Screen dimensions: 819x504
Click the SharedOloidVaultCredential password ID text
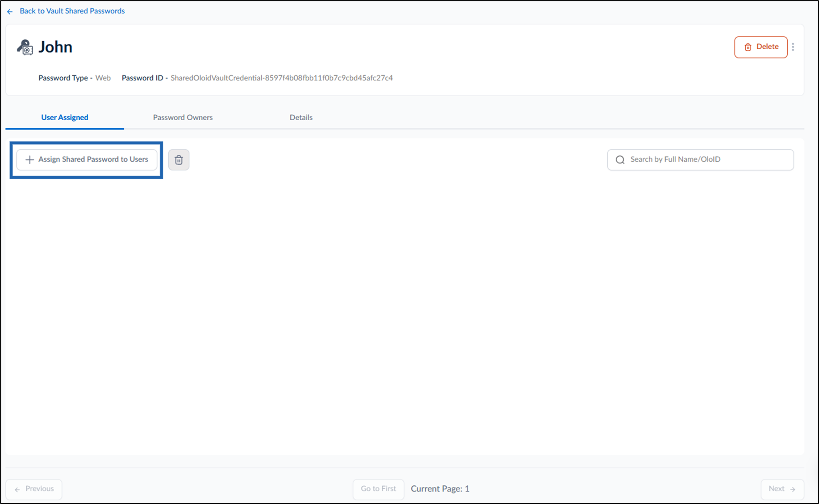(282, 78)
